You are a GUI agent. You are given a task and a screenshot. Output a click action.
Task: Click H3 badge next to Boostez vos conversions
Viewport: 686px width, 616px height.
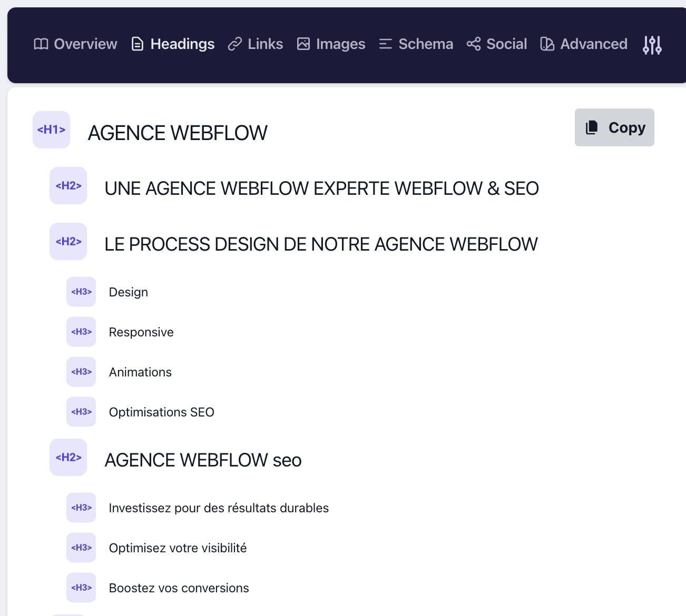pyautogui.click(x=81, y=588)
